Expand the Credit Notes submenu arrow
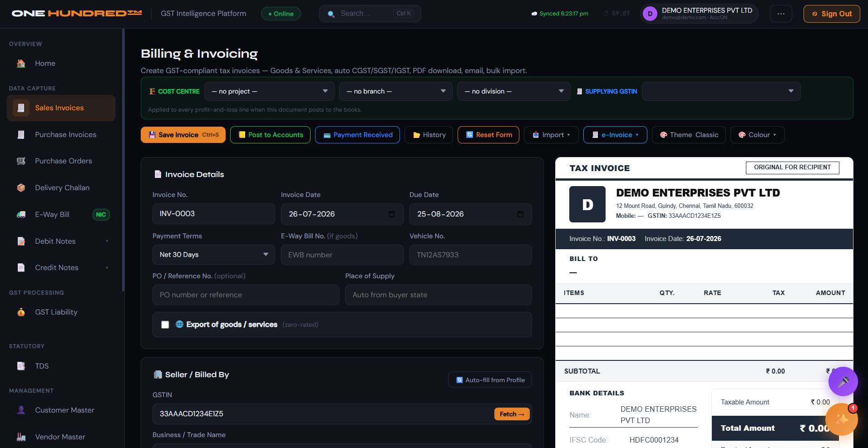The image size is (868, 448). point(107,268)
